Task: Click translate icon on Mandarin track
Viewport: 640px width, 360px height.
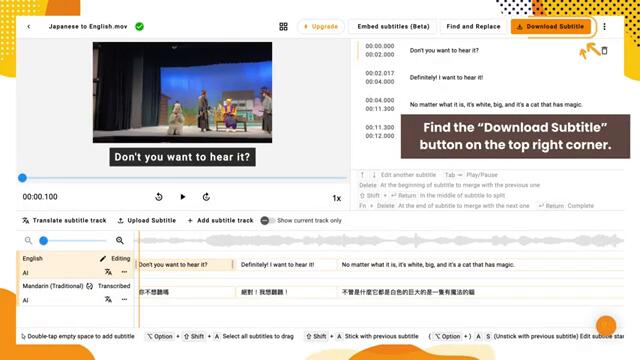Action: [x=108, y=299]
